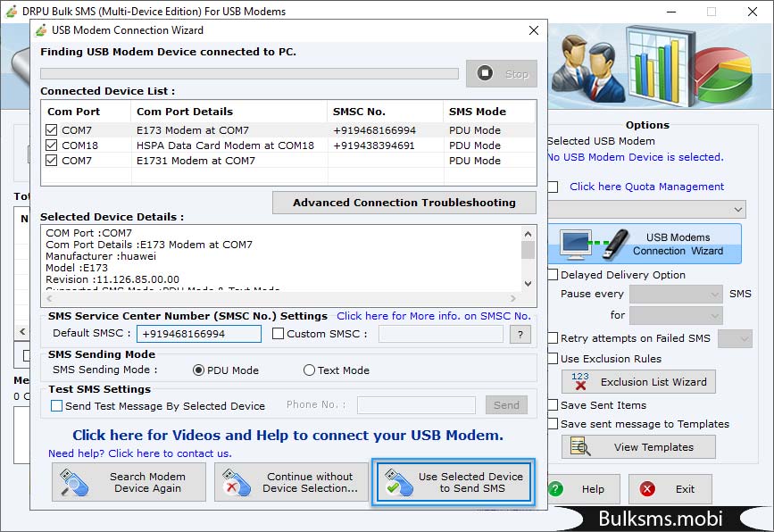Click the No USB Modem Device is selected text
The height and width of the screenshot is (532, 774).
pos(635,157)
